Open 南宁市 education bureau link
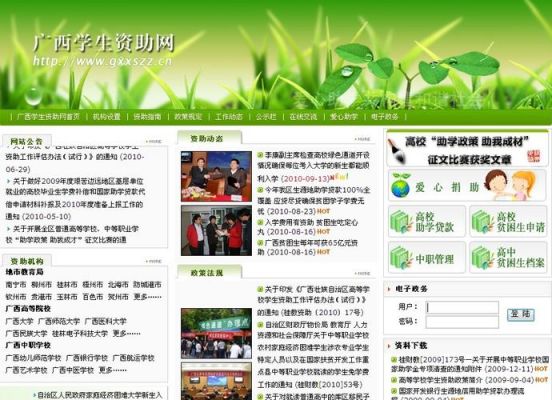The width and height of the screenshot is (552, 400). pyautogui.click(x=16, y=285)
